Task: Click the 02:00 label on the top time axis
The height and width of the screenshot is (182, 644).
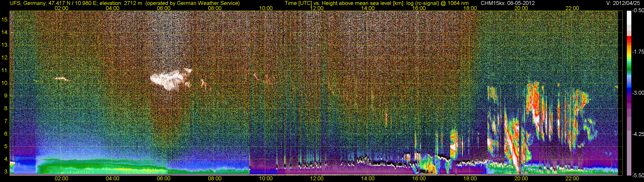Action: pyautogui.click(x=61, y=8)
